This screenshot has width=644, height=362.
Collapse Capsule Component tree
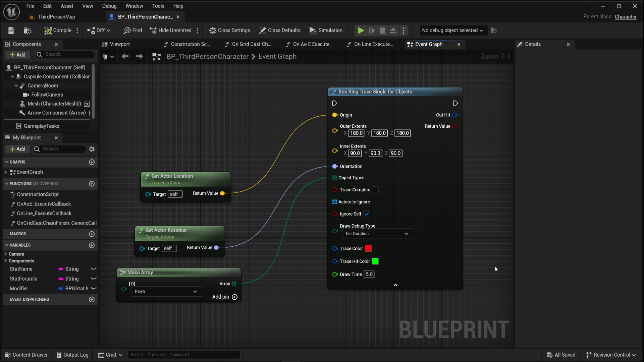click(12, 77)
